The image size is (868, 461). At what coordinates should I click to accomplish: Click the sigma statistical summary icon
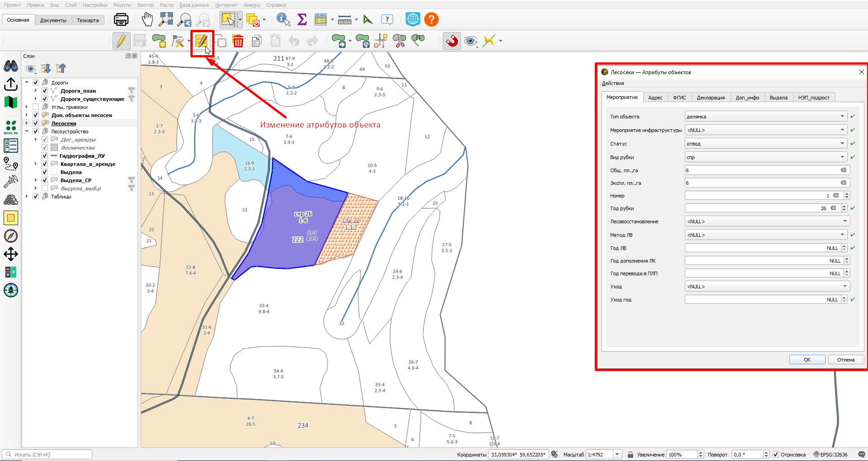coord(302,19)
